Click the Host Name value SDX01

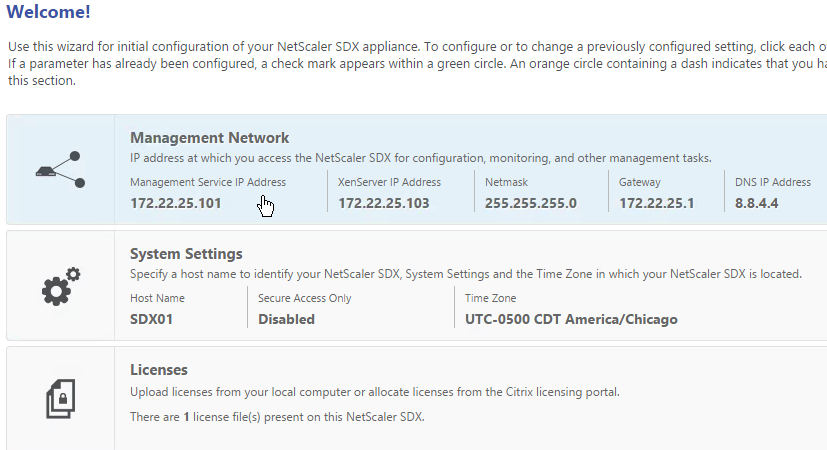point(151,319)
